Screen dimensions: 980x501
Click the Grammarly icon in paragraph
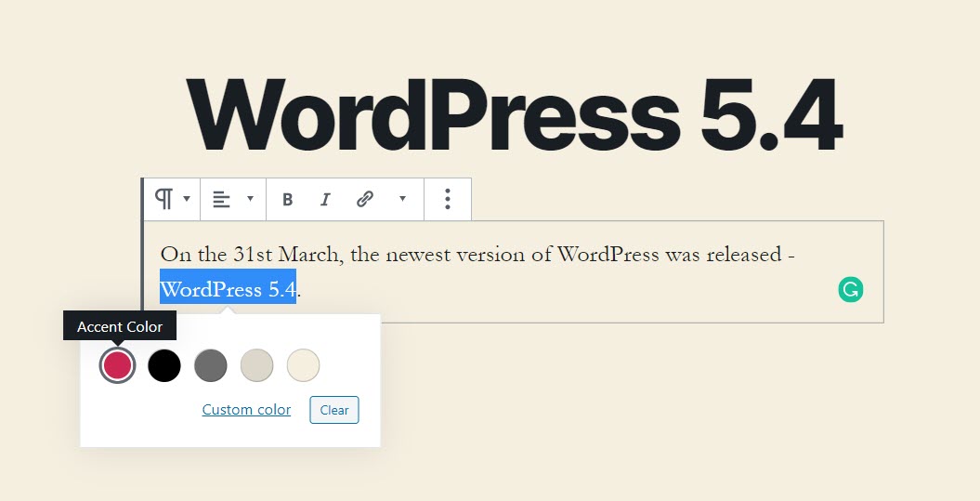click(851, 290)
